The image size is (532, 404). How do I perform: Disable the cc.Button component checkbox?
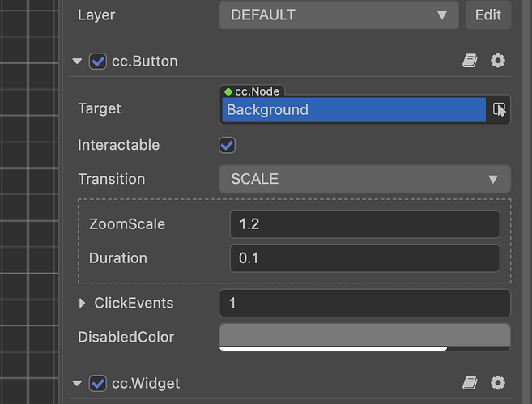click(98, 61)
